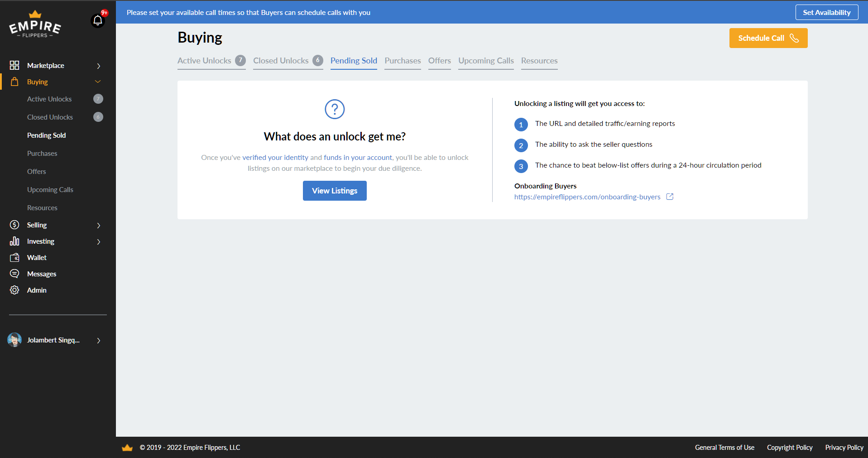Click the crown icon in the footer
This screenshot has width=868, height=458.
tap(127, 448)
